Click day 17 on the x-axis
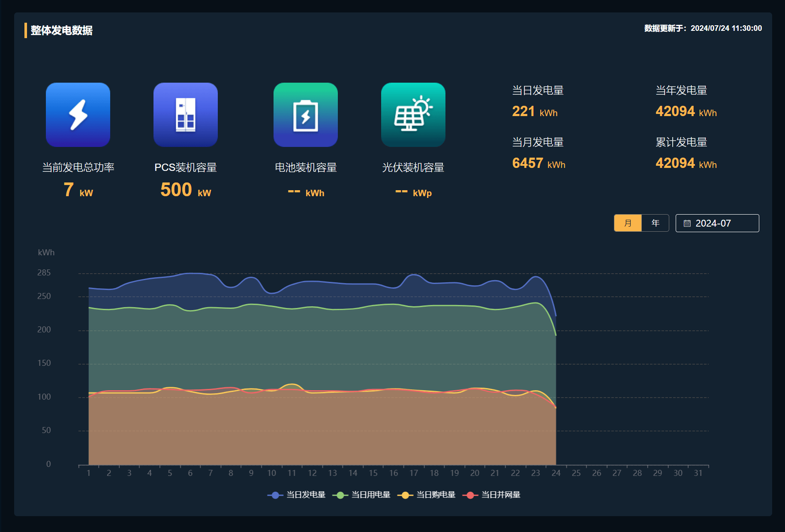 coord(414,473)
